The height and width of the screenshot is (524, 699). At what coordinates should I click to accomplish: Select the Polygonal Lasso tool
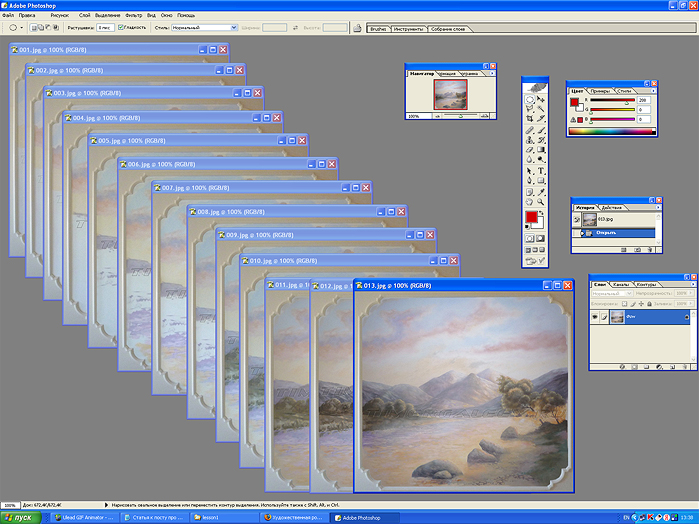click(x=530, y=108)
